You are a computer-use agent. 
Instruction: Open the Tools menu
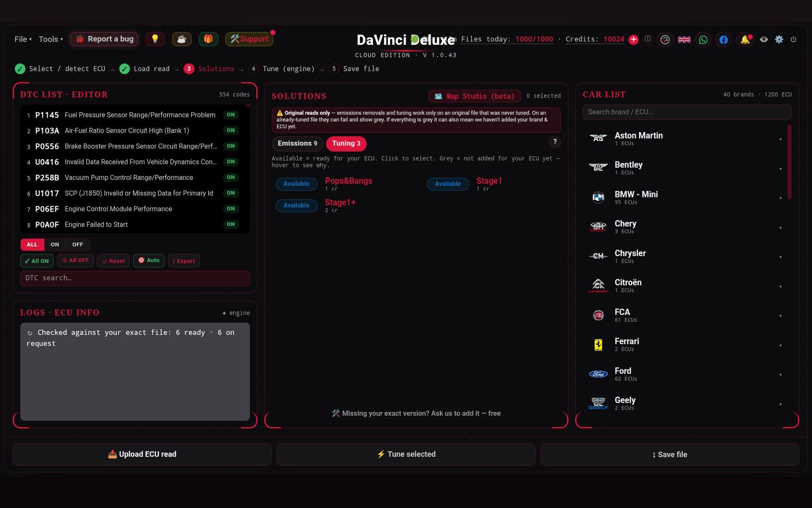pos(51,39)
